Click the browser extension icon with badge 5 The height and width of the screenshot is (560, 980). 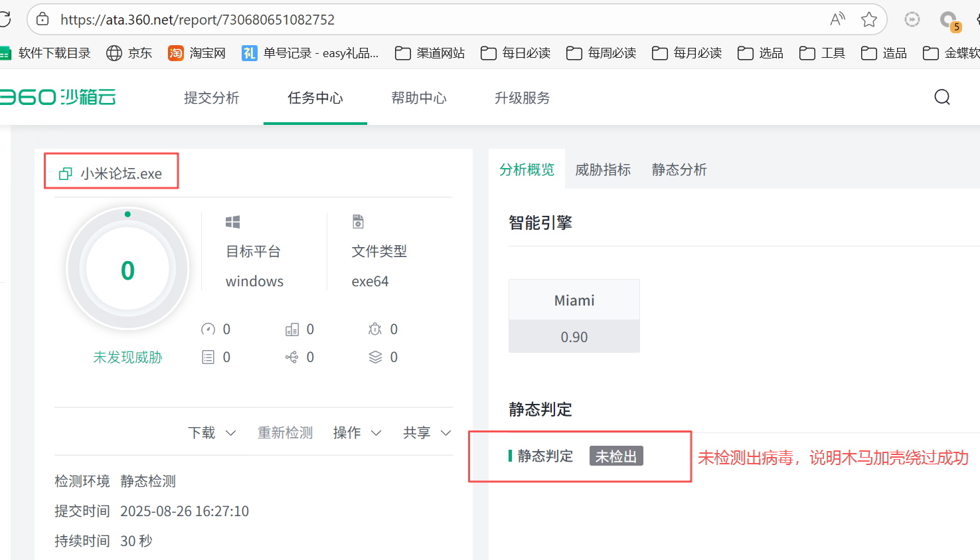[x=950, y=21]
